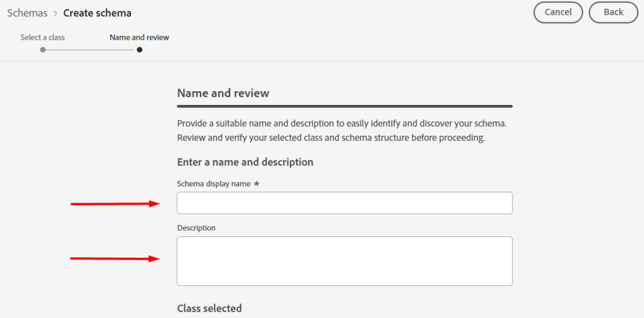Click the Class selected heading
Screen dimensions: 644x318
209,308
